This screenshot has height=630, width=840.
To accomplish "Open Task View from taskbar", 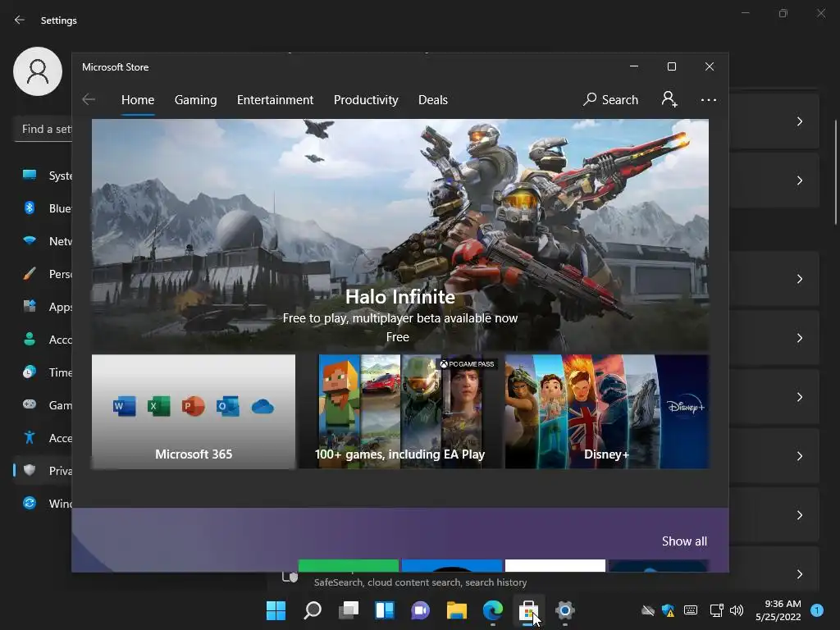I will [x=349, y=610].
